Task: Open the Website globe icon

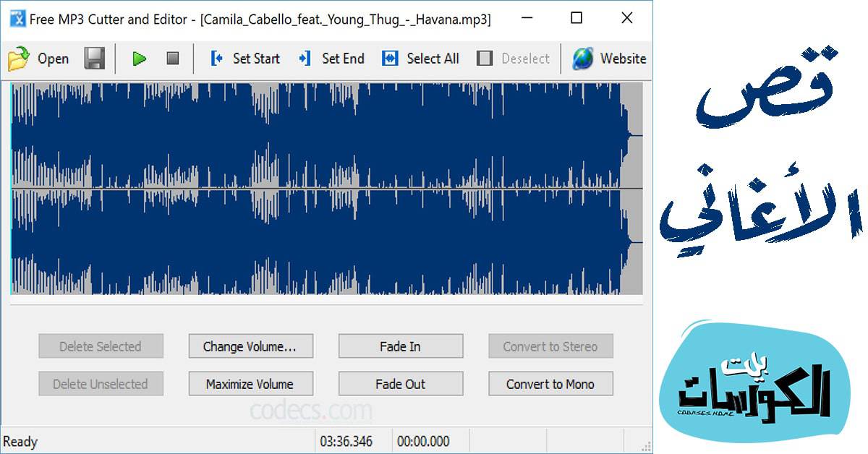Action: point(583,59)
